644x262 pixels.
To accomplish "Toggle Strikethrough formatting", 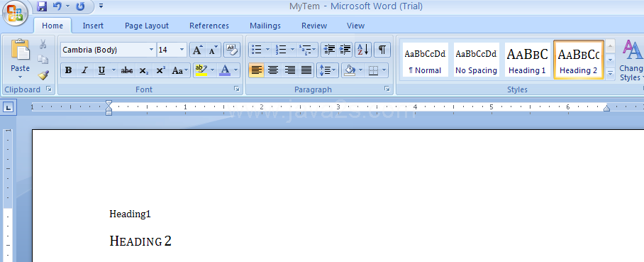I will 127,70.
